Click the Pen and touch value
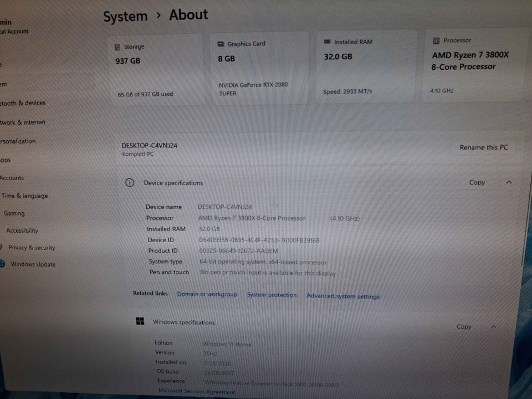This screenshot has height=399, width=532. (268, 273)
